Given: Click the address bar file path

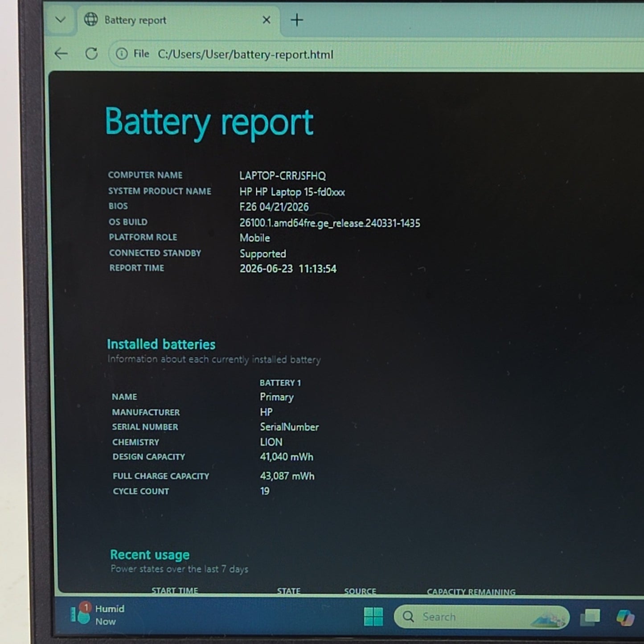Looking at the screenshot, I should pos(245,54).
